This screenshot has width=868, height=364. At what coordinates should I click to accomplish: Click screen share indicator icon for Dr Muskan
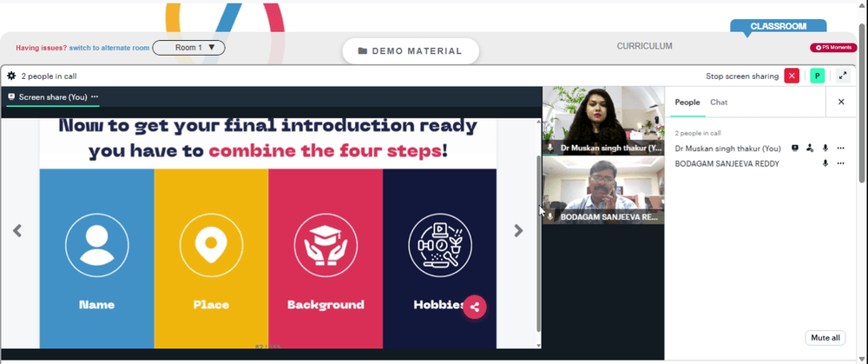pos(795,148)
